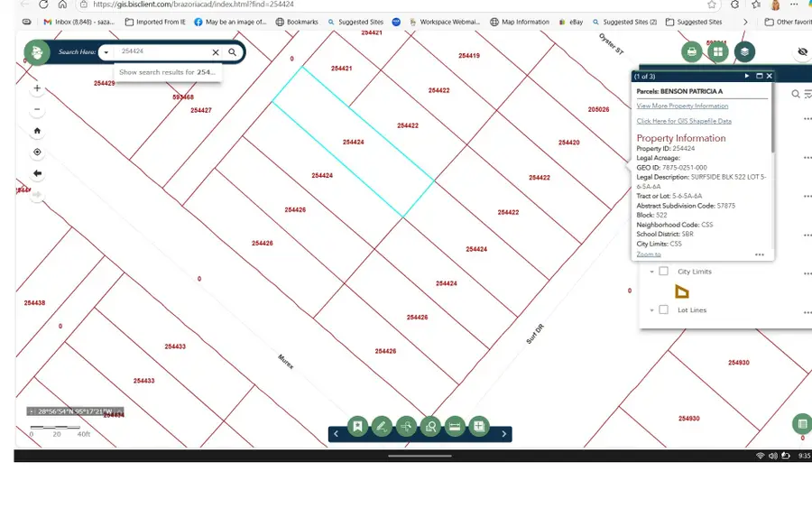Open the layer list stack icon
The width and height of the screenshot is (812, 508).
click(743, 52)
